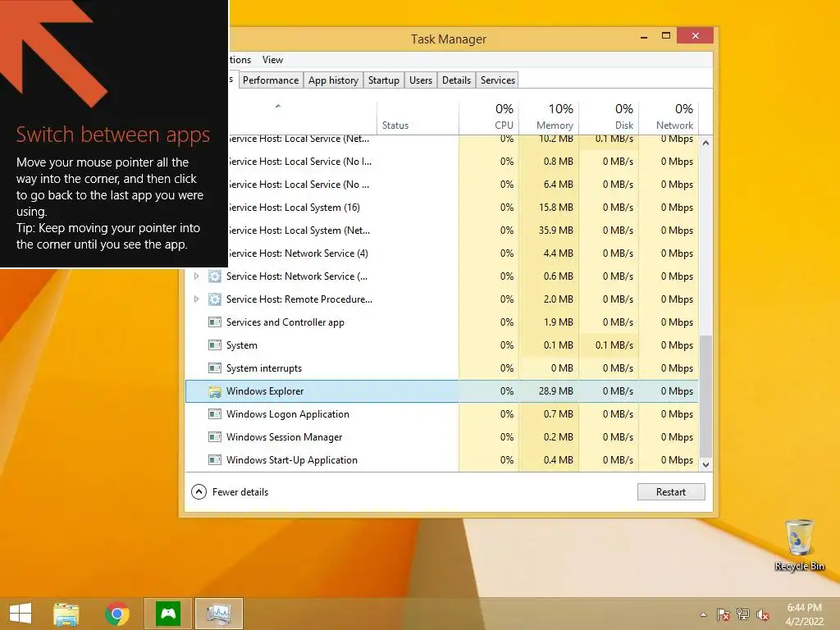Screen dimensions: 840x630
Task: Select Service Host: Network Service (4)
Action: click(463, 253)
